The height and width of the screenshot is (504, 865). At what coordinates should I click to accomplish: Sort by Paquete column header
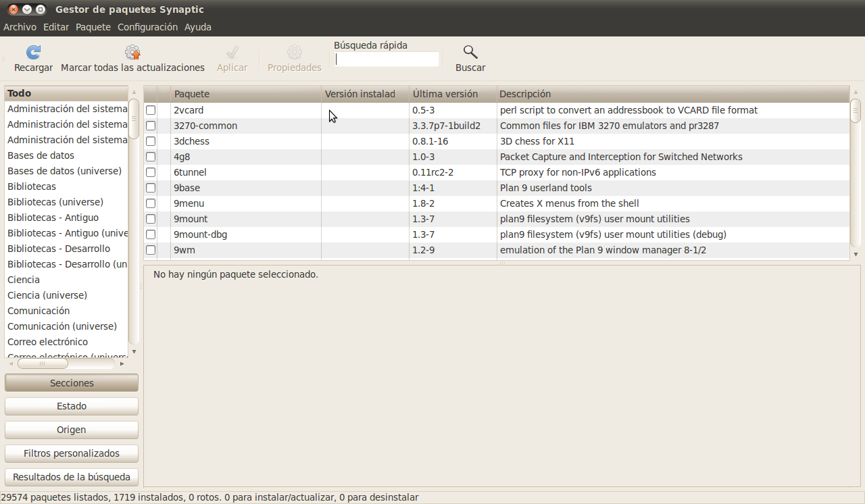246,94
